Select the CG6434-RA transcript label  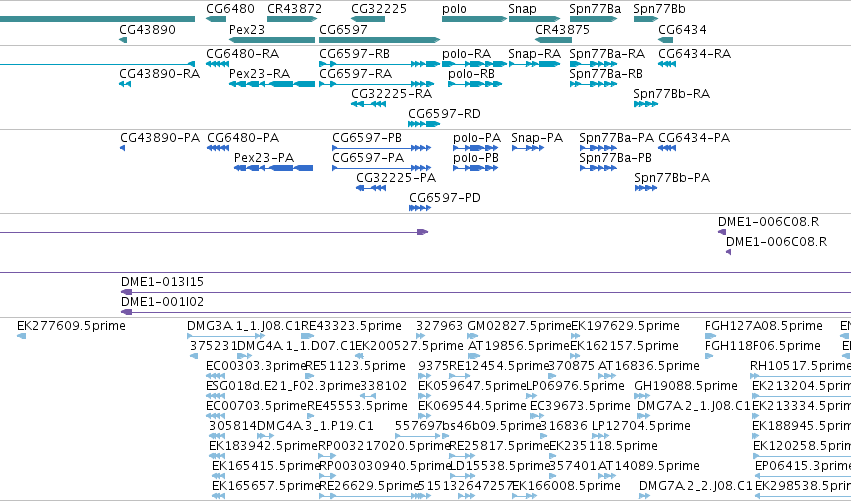click(695, 54)
